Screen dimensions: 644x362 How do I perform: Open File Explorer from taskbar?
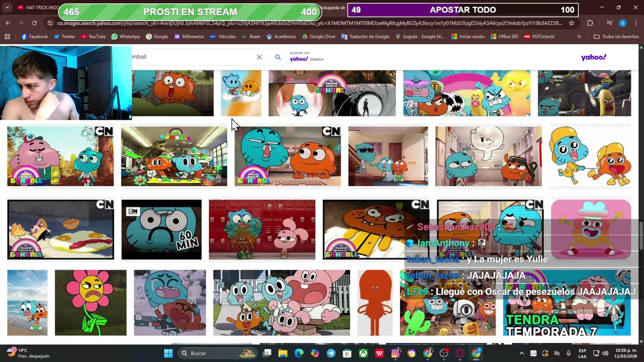click(283, 353)
